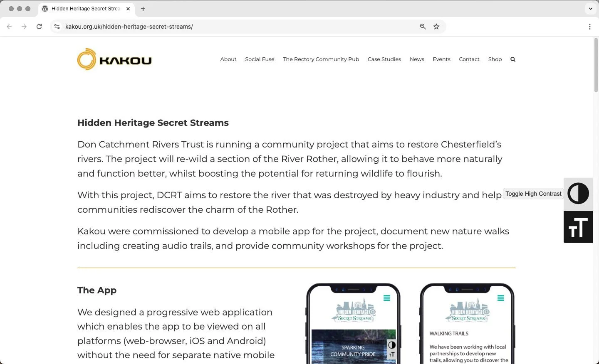Viewport: 599px width, 364px height.
Task: Open site information icon in address bar
Action: [57, 27]
